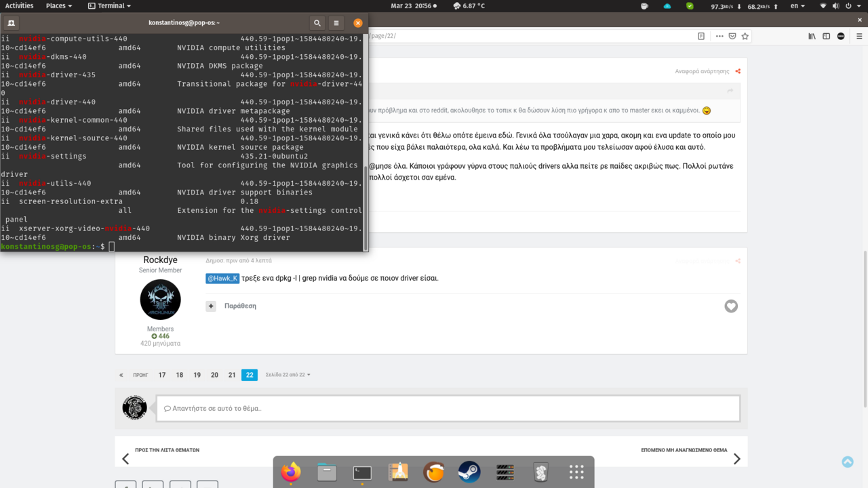868x488 pixels.
Task: Click the multiquote plus button
Action: click(211, 306)
